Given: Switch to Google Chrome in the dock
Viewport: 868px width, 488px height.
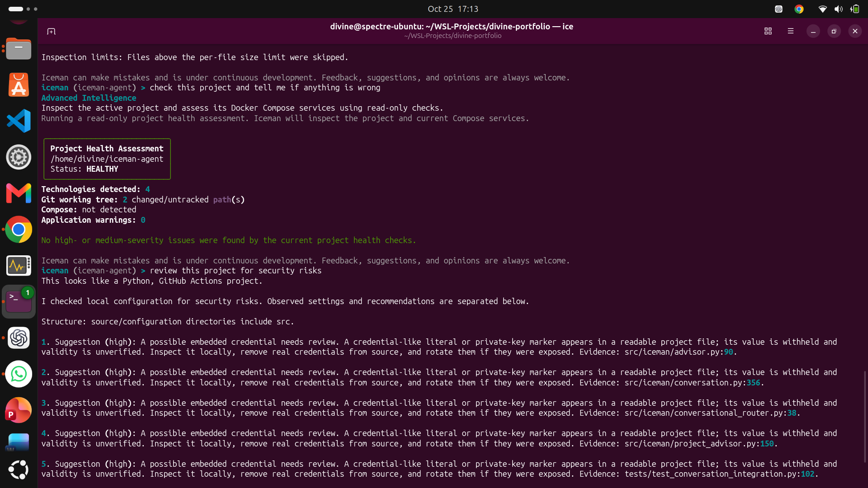Looking at the screenshot, I should point(19,230).
